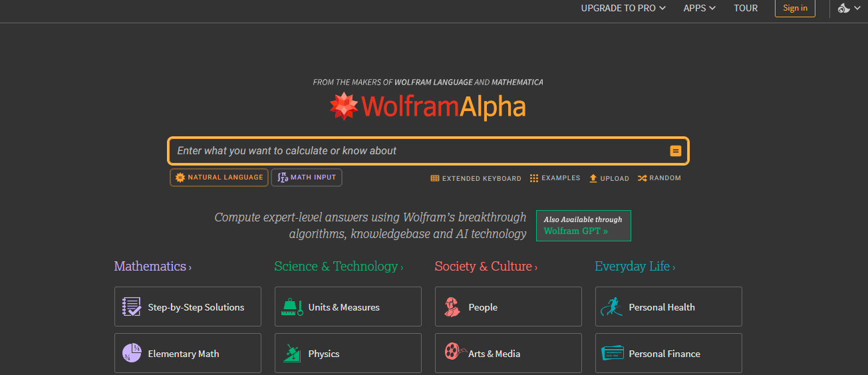Click the Math Input formula icon
This screenshot has width=868, height=375.
282,178
